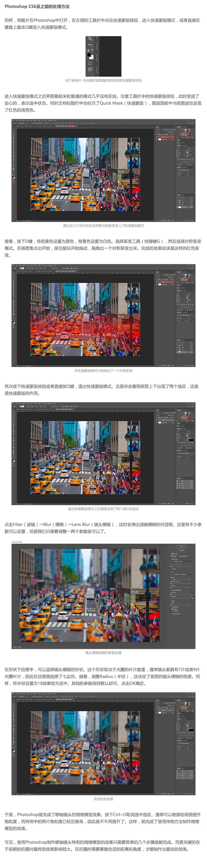Open white background color swatch in toolbar close-up
The image size is (207, 868).
click(x=92, y=57)
